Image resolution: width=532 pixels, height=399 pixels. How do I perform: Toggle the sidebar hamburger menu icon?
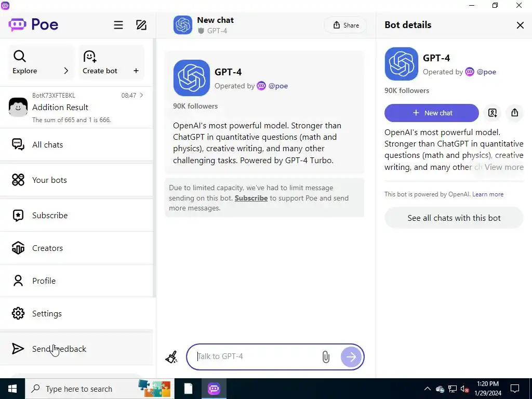point(118,25)
